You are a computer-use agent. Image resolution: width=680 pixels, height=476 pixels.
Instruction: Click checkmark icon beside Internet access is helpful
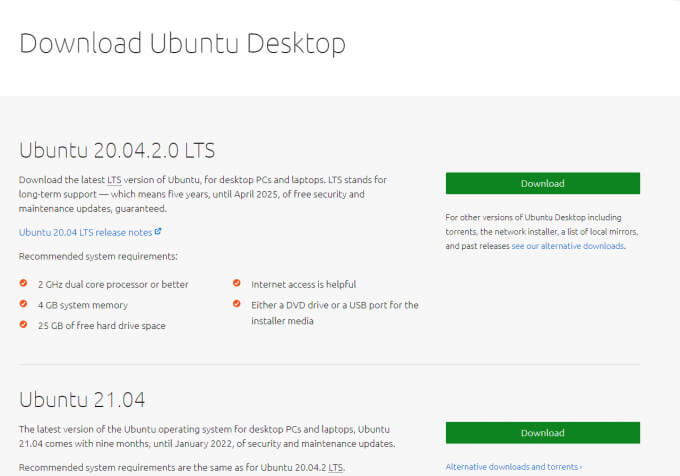click(x=237, y=284)
